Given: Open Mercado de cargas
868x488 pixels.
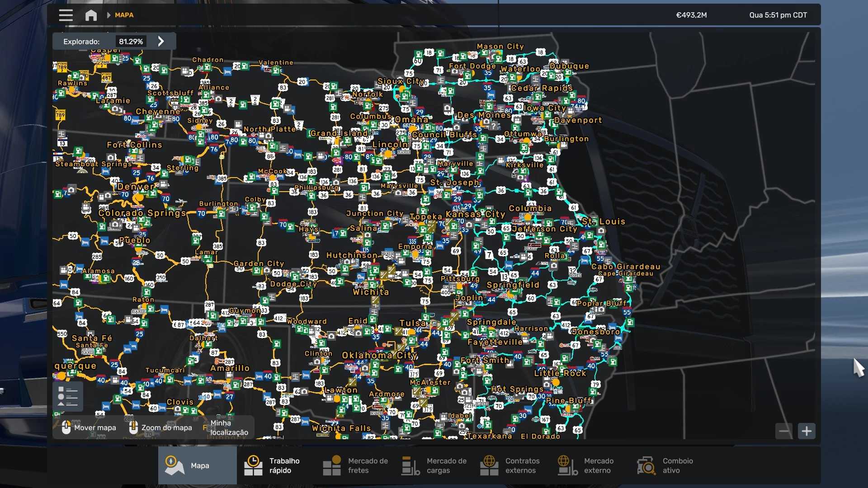Looking at the screenshot, I should click(x=434, y=465).
